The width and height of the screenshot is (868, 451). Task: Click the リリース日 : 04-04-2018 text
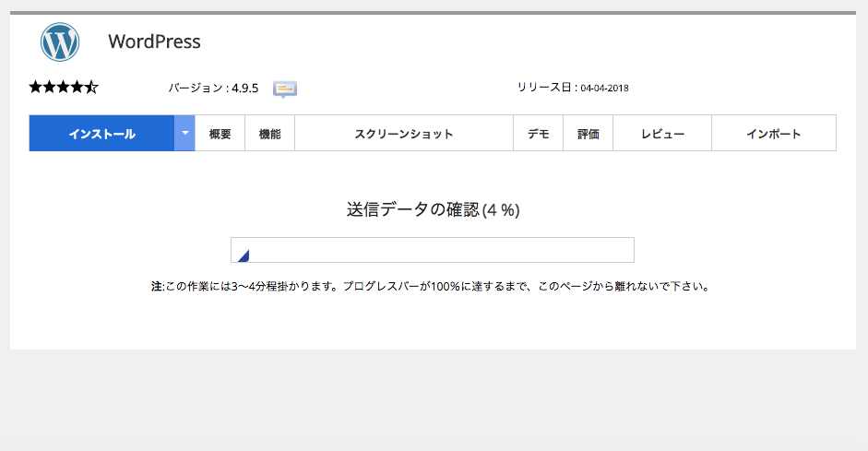click(x=573, y=88)
